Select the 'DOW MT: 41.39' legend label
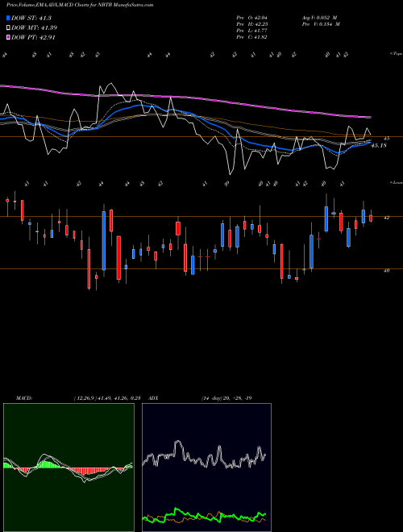This screenshot has width=403, height=532. (34, 28)
